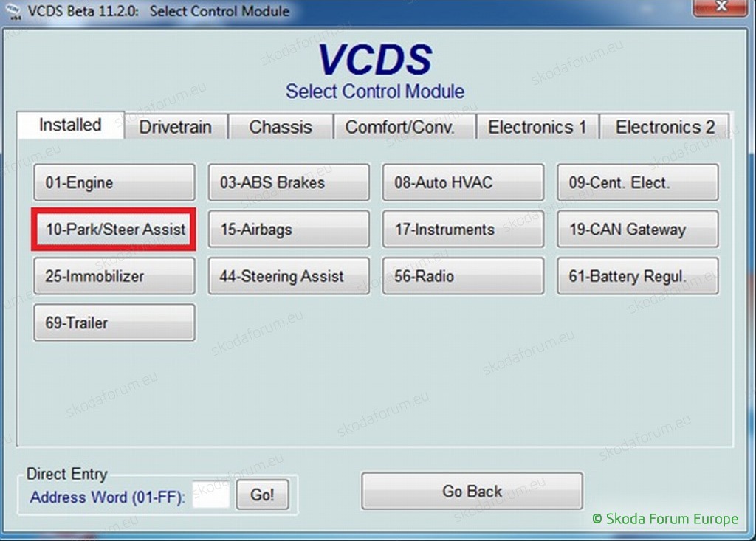Image resolution: width=756 pixels, height=541 pixels.
Task: Select the 17-Instruments module
Action: pos(464,229)
